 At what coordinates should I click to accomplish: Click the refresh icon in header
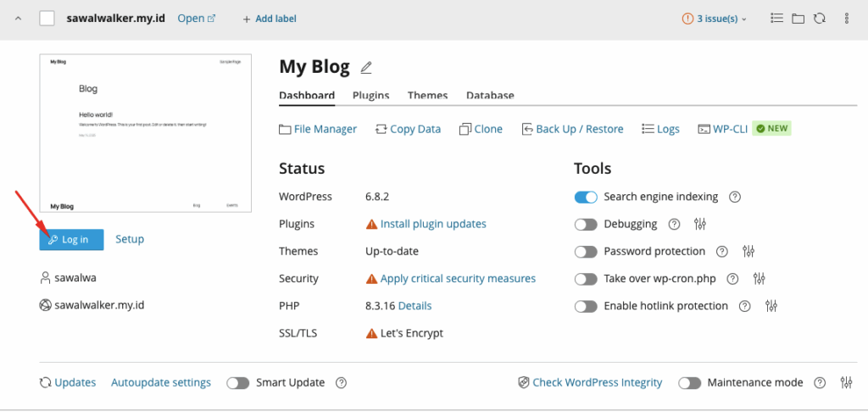(820, 19)
